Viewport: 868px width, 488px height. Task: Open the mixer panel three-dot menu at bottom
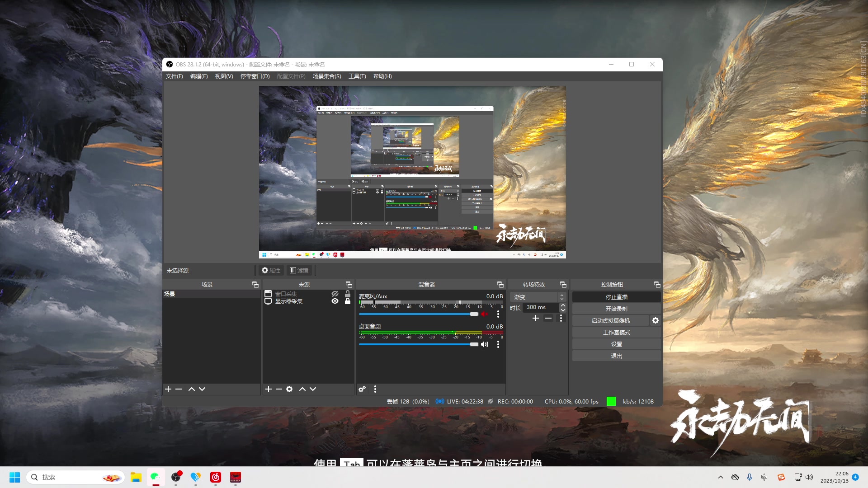click(375, 389)
